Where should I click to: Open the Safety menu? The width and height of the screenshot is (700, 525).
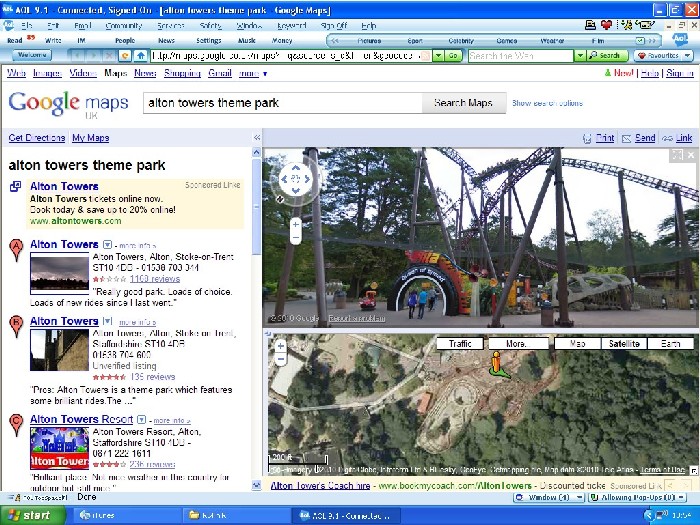point(211,26)
